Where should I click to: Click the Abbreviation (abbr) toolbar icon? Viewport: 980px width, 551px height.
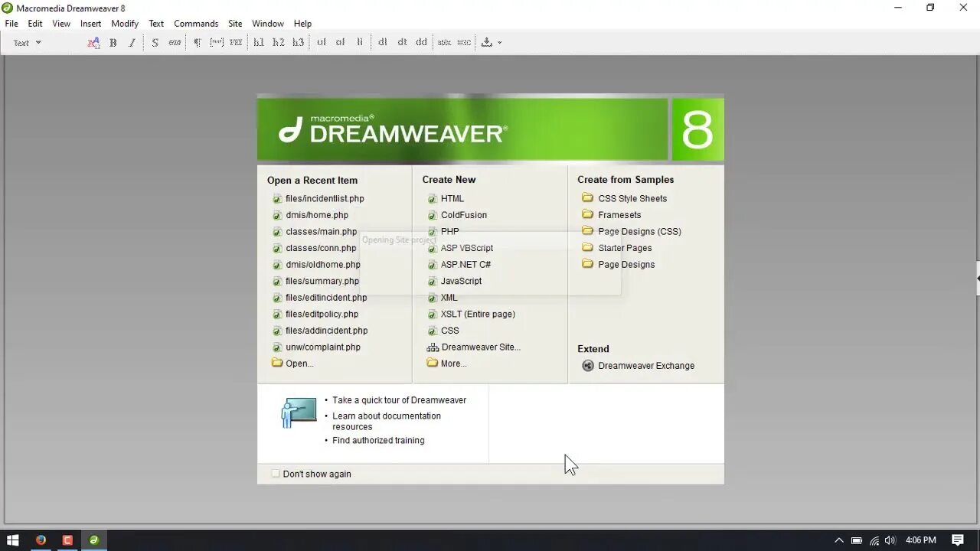click(444, 43)
